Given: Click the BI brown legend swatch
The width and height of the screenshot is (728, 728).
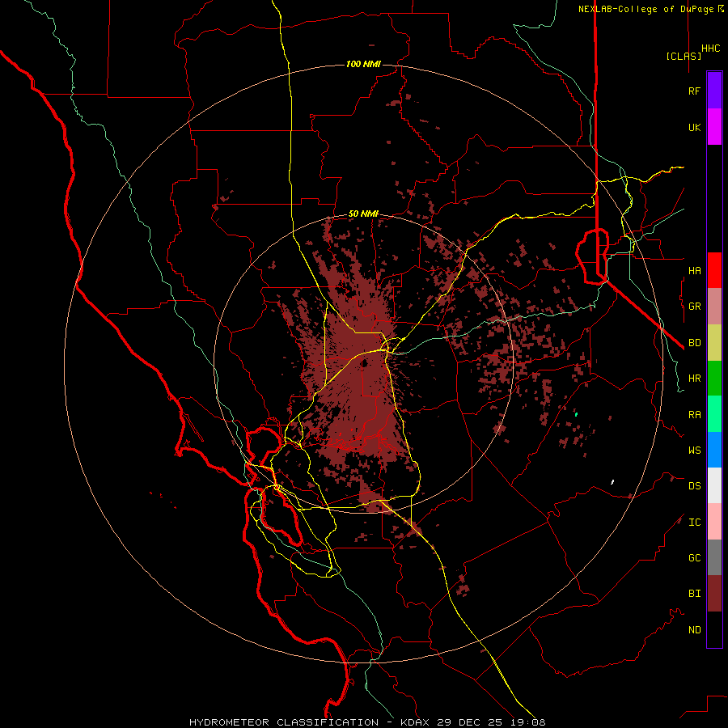Looking at the screenshot, I should point(714,594).
